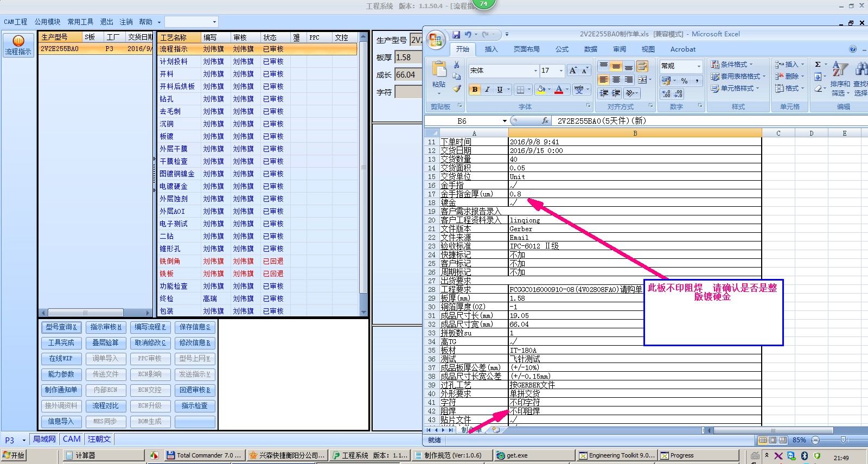Click the Excel zoom slider handle

pyautogui.click(x=843, y=440)
